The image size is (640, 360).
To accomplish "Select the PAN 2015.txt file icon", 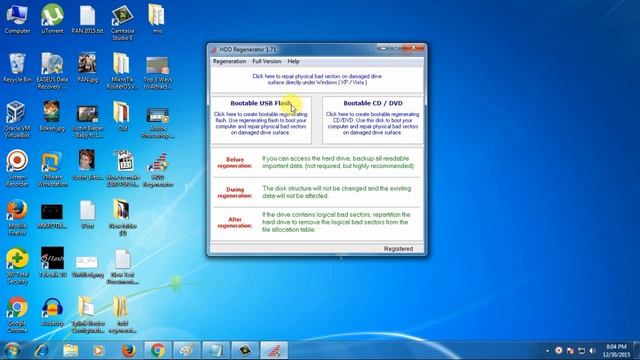I will 87,19.
